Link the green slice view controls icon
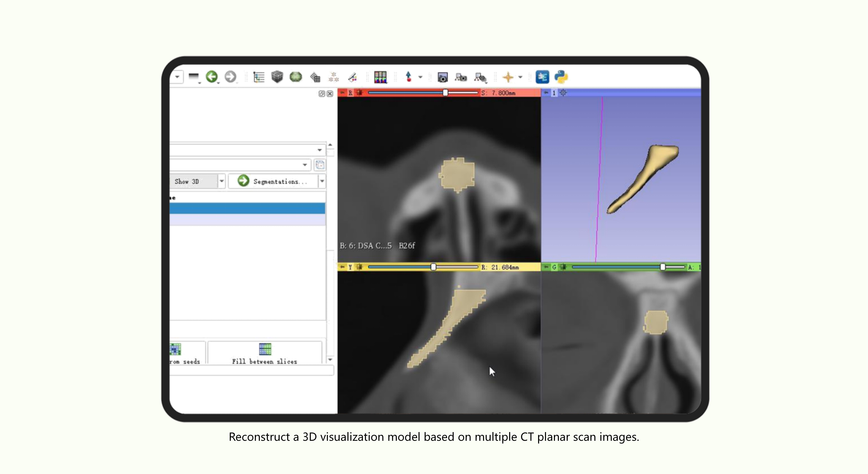Viewport: 868px width, 474px height. pos(563,267)
